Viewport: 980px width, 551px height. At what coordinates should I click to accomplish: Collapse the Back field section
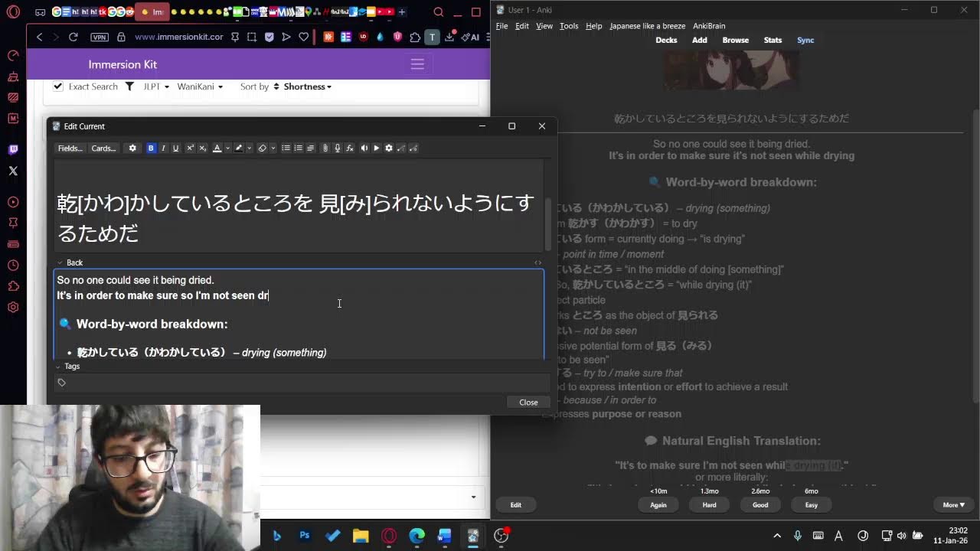click(x=60, y=262)
